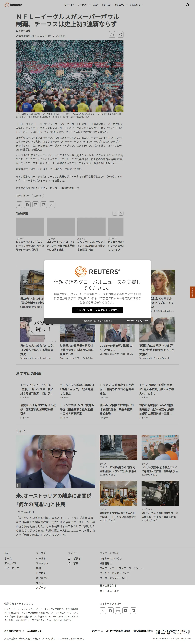Expand the オピニオン menu
This screenshot has width=195, height=644.
[x=121, y=5]
